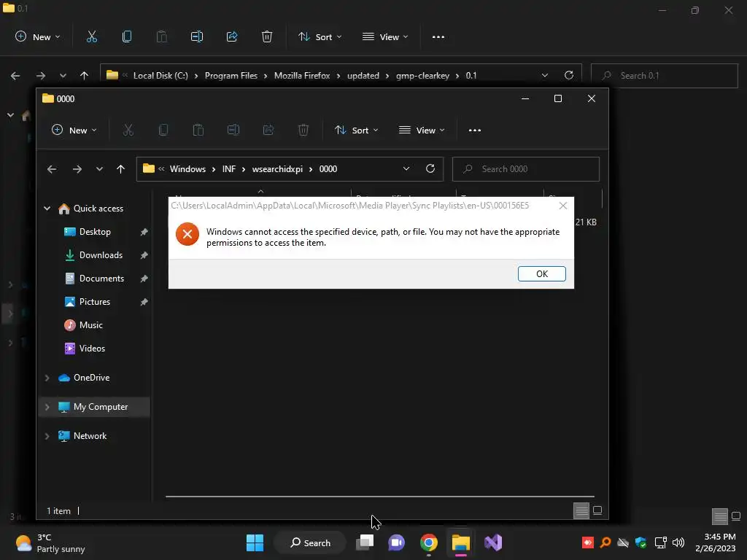Click Paste icon in 0000 window toolbar
This screenshot has height=560, width=747.
coord(198,130)
